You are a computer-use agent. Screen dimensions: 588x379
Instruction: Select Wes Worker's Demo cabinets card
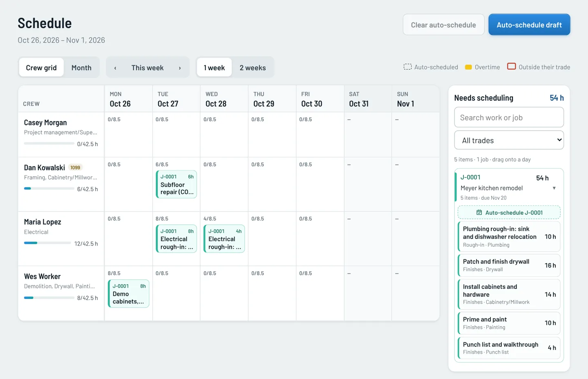(129, 293)
